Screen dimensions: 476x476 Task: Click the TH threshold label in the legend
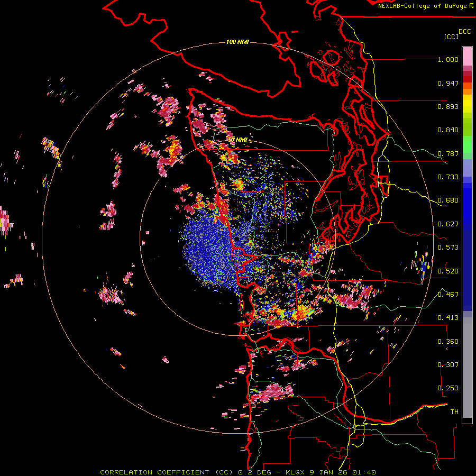point(454,412)
